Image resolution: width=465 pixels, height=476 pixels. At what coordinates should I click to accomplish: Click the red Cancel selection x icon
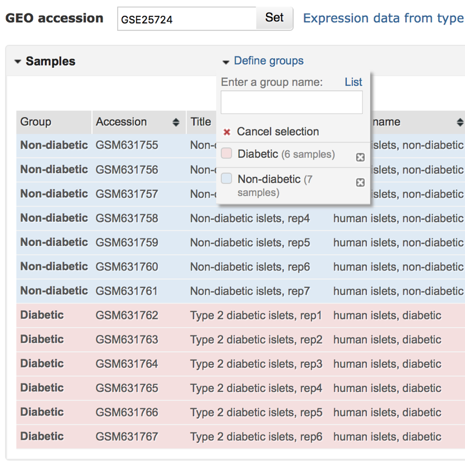[227, 132]
